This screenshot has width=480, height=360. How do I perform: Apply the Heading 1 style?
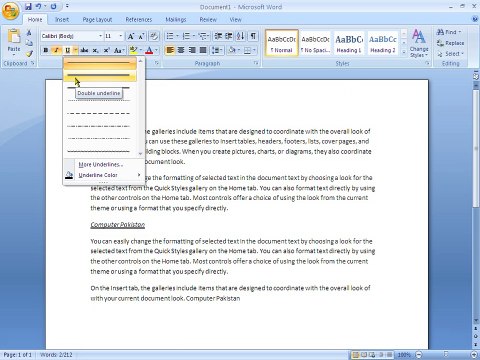(349, 43)
